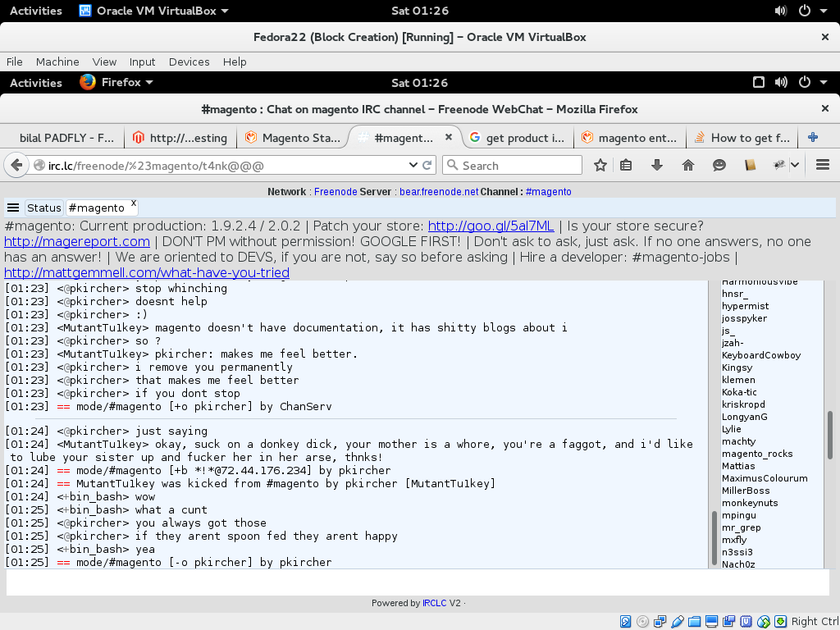Click the host Activities button
Screen dimensions: 840x630
(36, 11)
